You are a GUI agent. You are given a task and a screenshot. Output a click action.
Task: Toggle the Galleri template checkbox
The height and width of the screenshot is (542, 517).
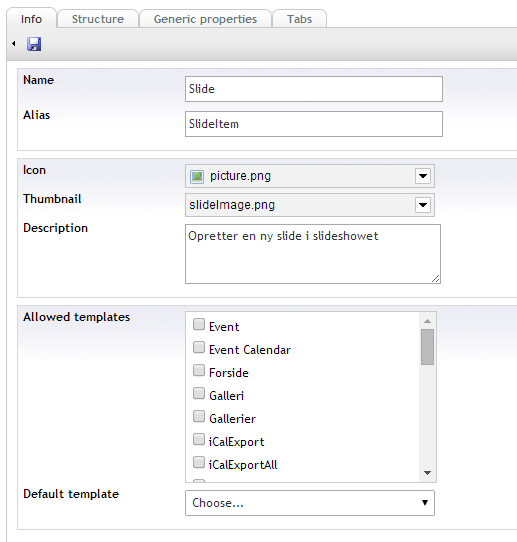point(199,393)
